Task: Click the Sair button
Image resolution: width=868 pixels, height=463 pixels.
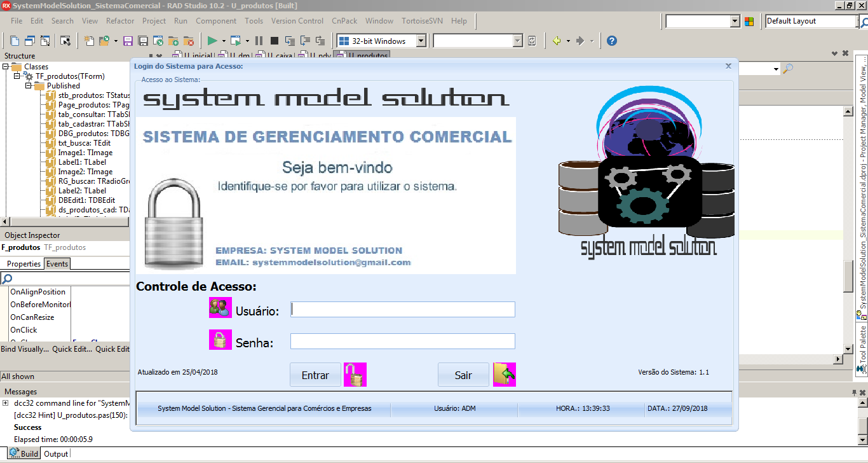Action: 463,375
